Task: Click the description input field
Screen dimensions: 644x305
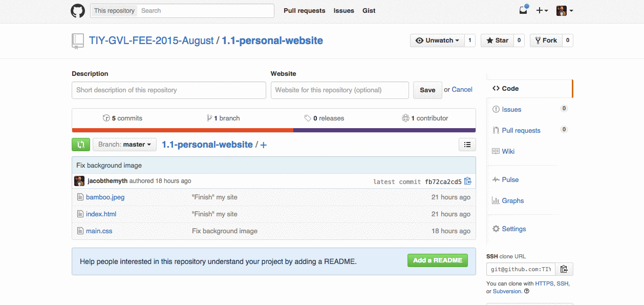Action: coord(169,90)
